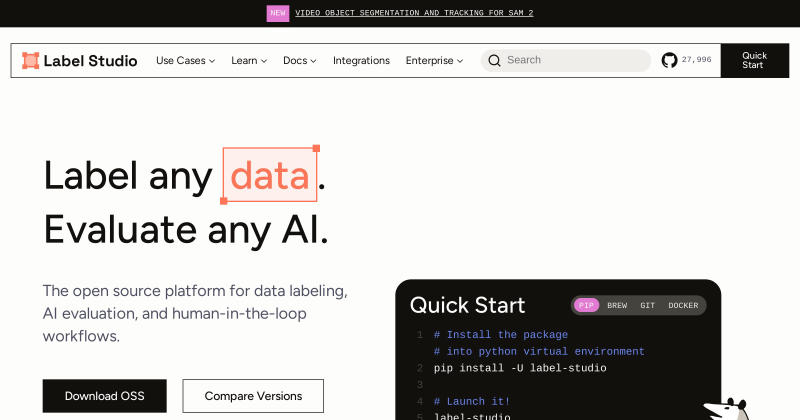The height and width of the screenshot is (420, 800).
Task: Click the '# into python virtual environment' comment
Action: click(539, 352)
